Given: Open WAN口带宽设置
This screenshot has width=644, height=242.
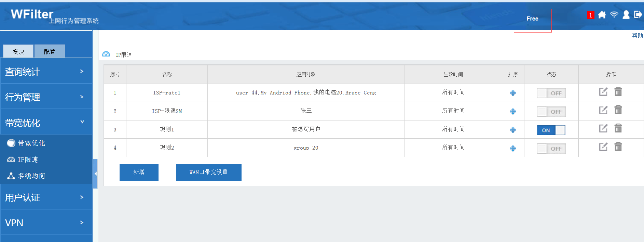Looking at the screenshot, I should tap(208, 172).
